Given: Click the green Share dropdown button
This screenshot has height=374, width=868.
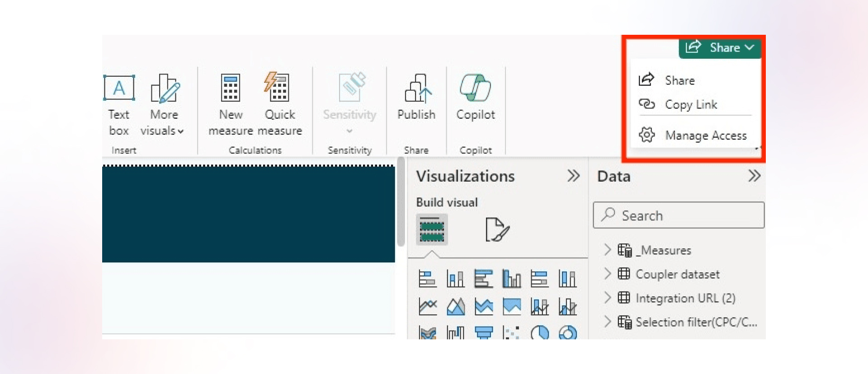Looking at the screenshot, I should 720,47.
